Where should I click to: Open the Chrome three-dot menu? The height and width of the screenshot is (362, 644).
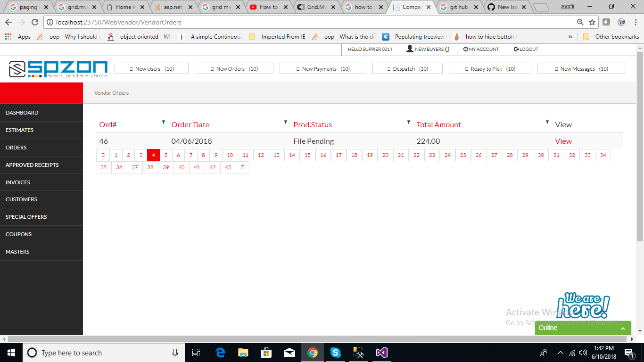click(x=636, y=22)
